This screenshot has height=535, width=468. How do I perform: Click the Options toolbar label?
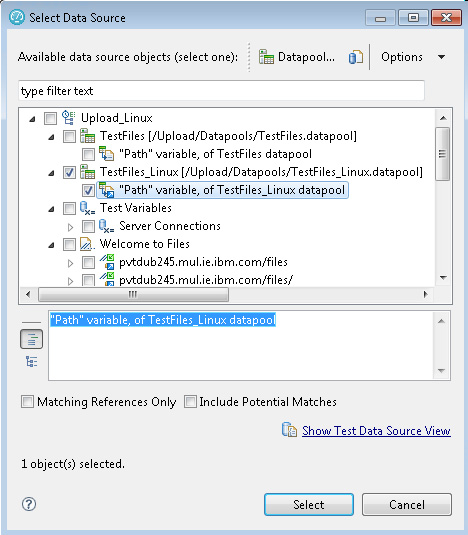click(402, 57)
